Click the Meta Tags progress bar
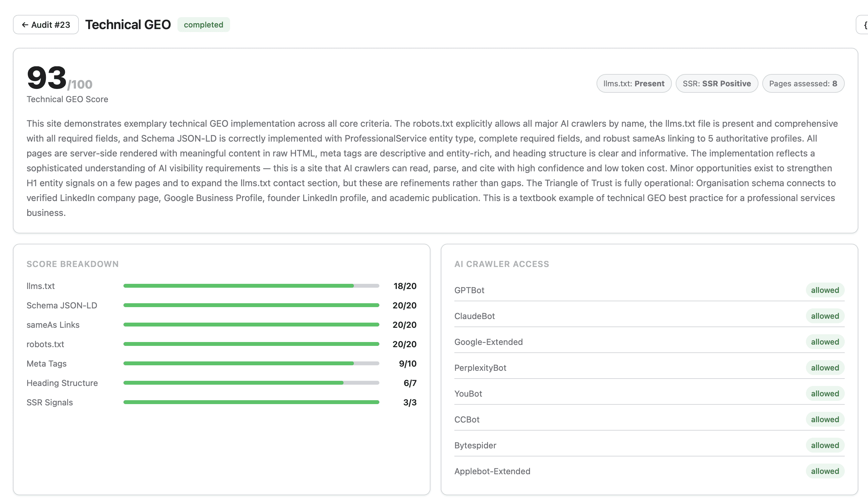 click(x=251, y=364)
